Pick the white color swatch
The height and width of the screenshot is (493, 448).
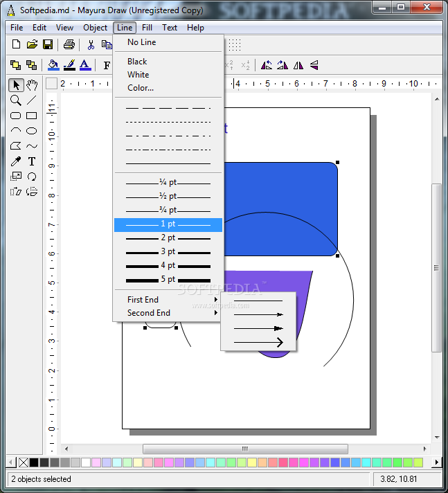tap(85, 463)
